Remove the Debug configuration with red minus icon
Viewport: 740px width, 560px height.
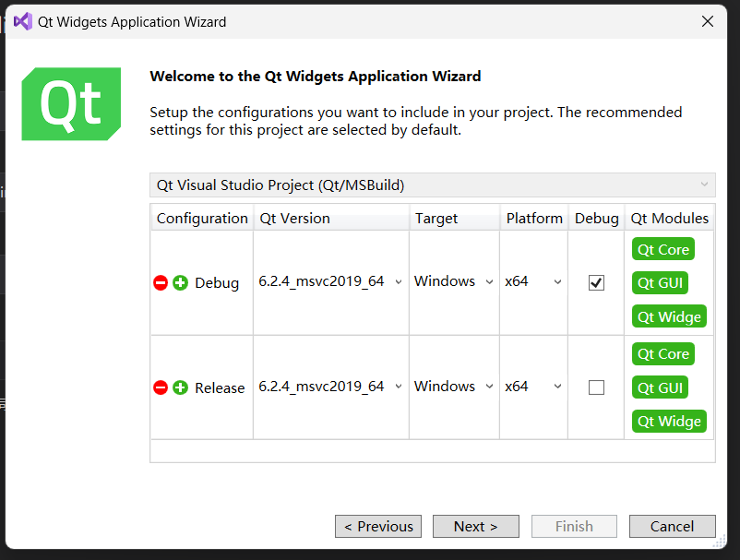click(161, 283)
